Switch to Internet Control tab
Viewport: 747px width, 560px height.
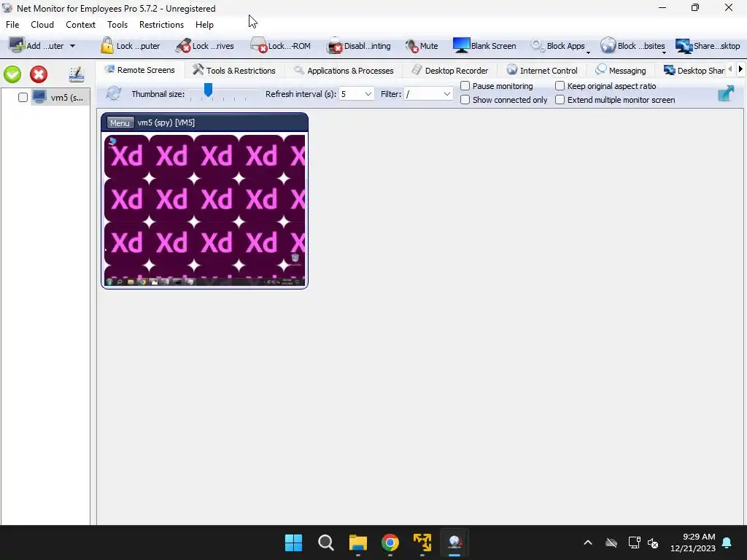542,71
